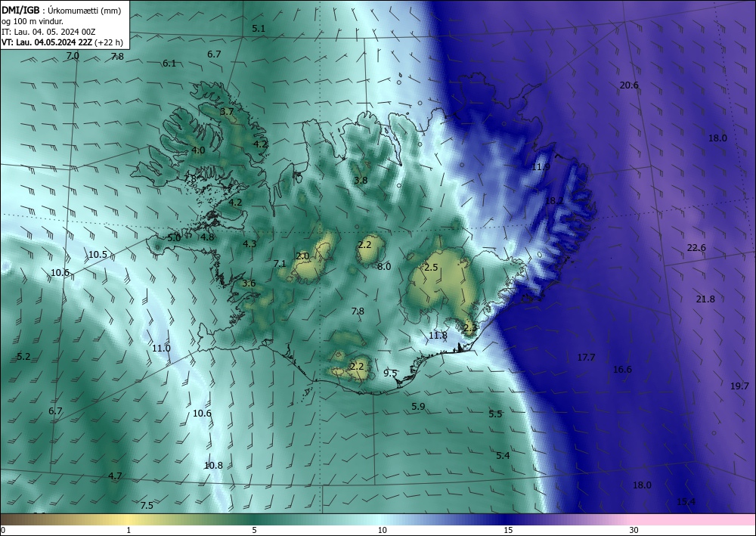
Task: Click the '30' tick on the color scale
Action: 634,530
